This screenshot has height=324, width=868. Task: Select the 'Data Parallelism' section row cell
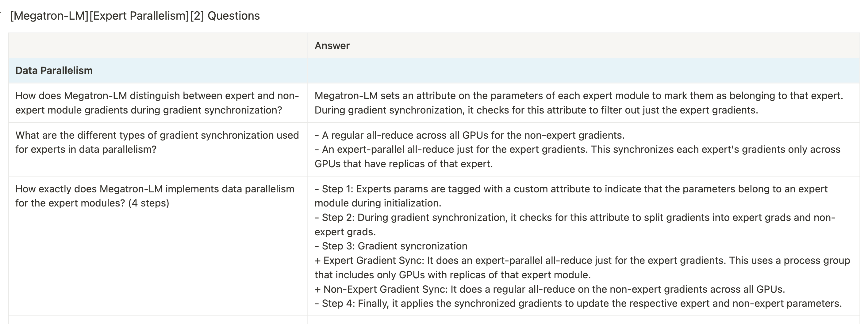(54, 71)
